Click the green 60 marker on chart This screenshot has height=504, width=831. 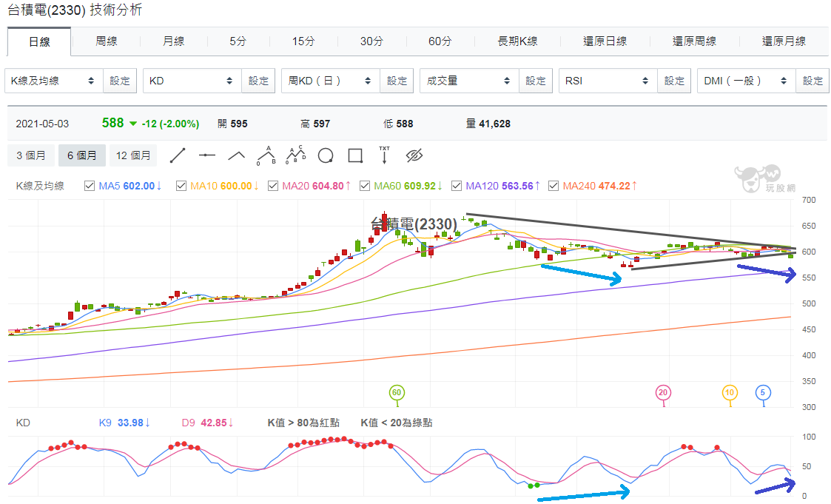point(397,393)
